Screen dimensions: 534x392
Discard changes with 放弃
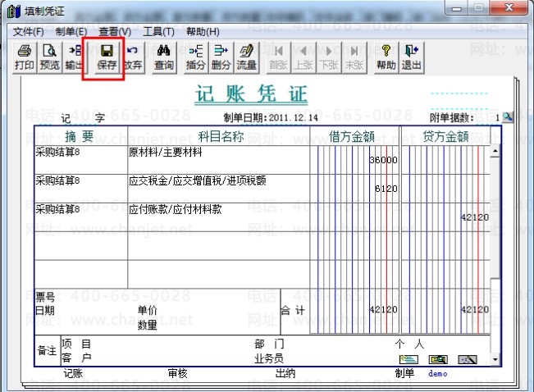[x=133, y=57]
